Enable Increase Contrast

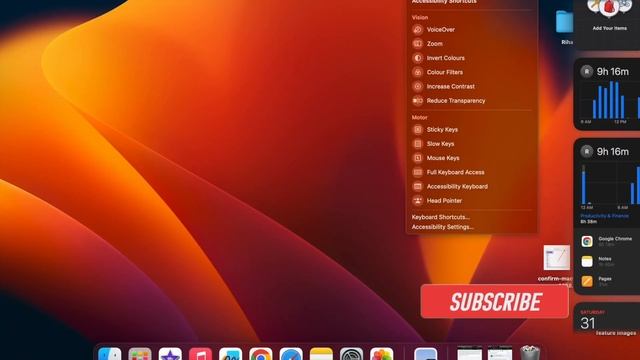pos(471,87)
